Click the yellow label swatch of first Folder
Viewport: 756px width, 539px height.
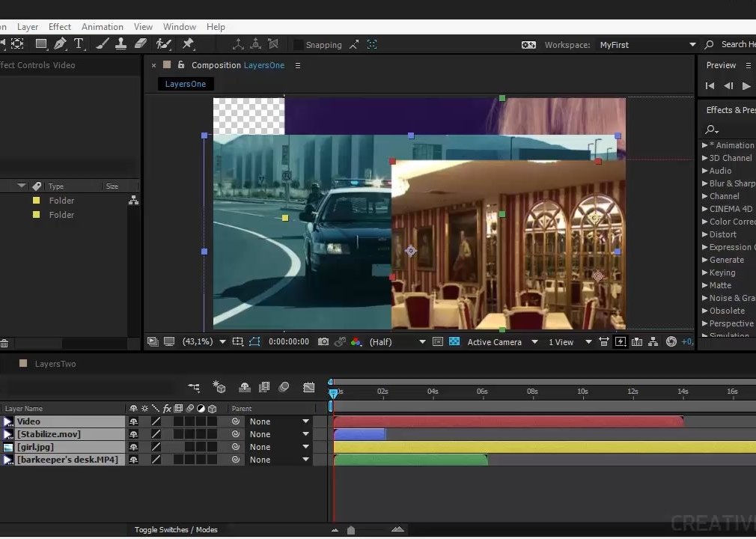tap(36, 200)
